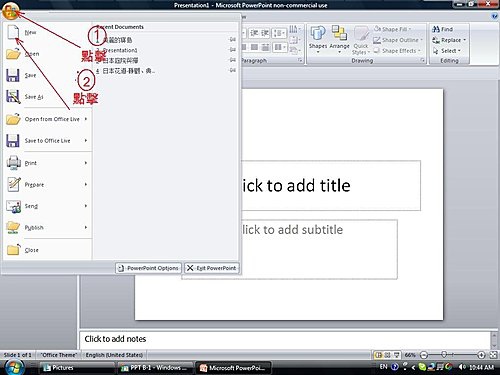This screenshot has height=375, width=500.
Task: Pin the Presentation1 recent document
Action: coord(233,50)
